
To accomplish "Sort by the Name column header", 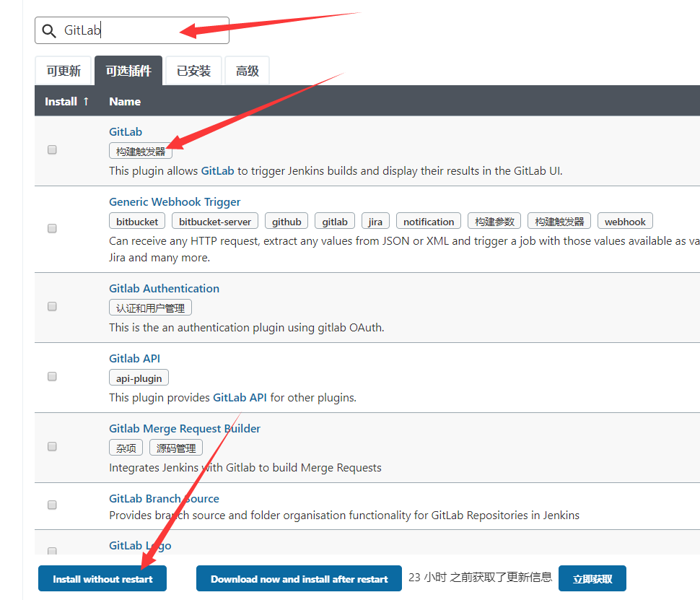I will pos(125,101).
